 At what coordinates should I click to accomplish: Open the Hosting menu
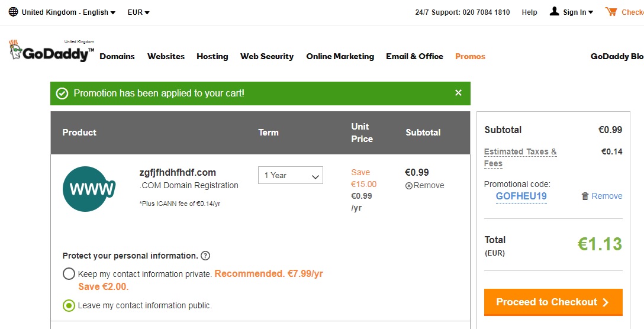coord(212,57)
